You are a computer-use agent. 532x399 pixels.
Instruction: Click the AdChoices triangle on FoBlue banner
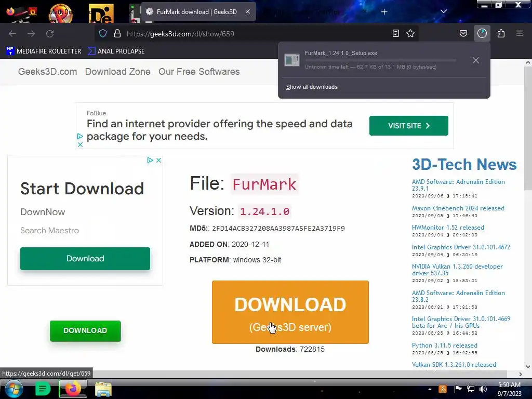point(80,137)
